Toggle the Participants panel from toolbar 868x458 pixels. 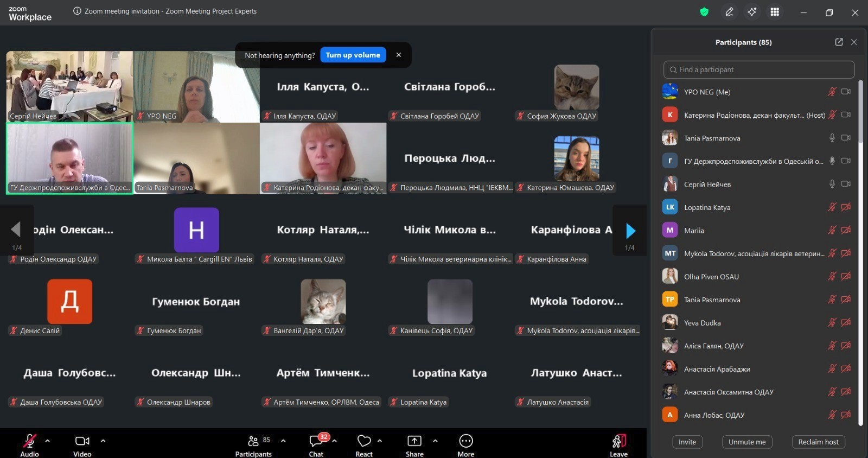point(253,441)
